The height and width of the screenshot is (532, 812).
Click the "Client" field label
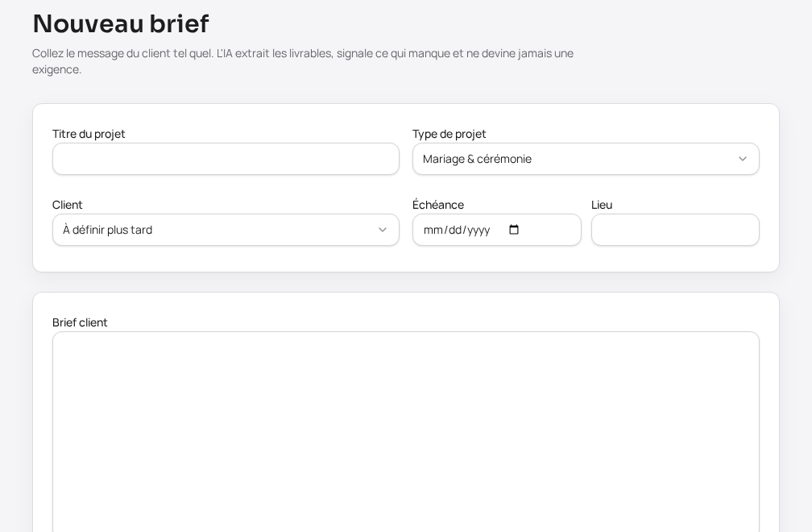click(x=68, y=205)
